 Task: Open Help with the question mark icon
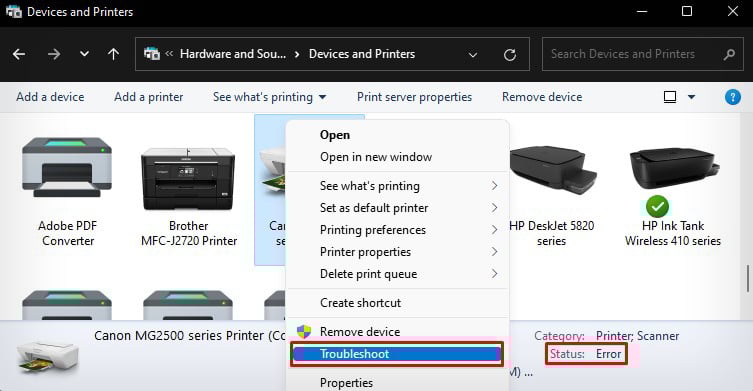tap(732, 97)
